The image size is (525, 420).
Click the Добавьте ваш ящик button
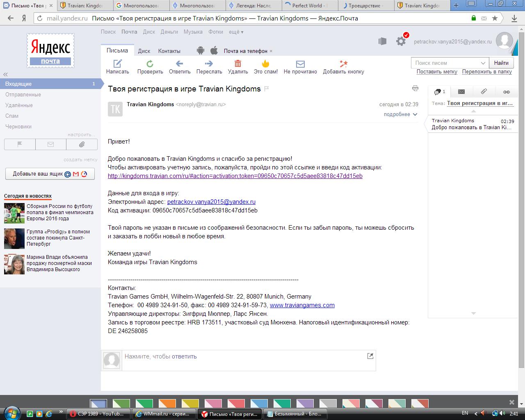coord(50,173)
